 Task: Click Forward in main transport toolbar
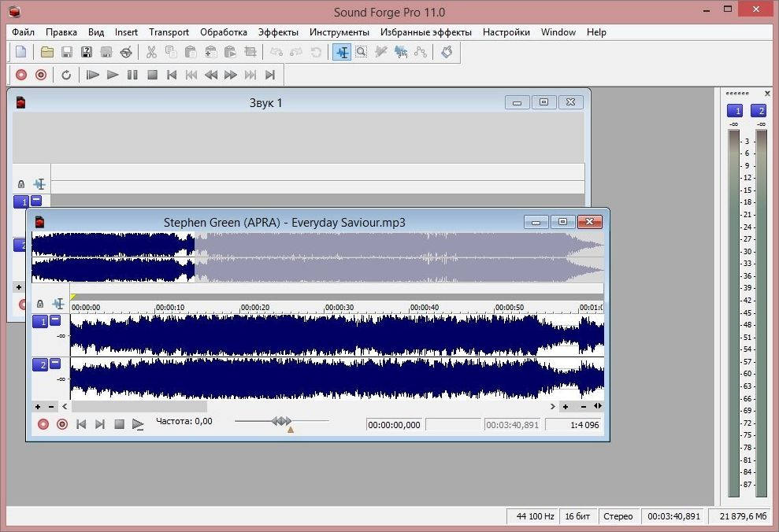tap(231, 75)
